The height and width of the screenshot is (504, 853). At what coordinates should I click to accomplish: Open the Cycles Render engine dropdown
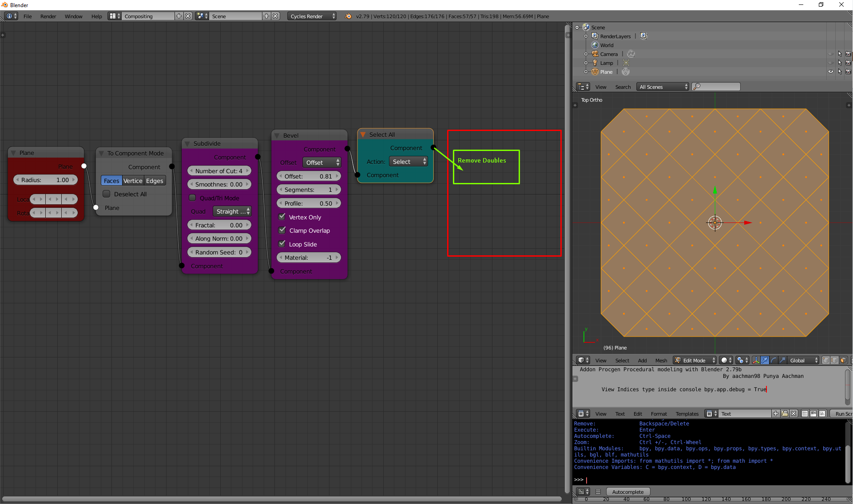point(312,16)
